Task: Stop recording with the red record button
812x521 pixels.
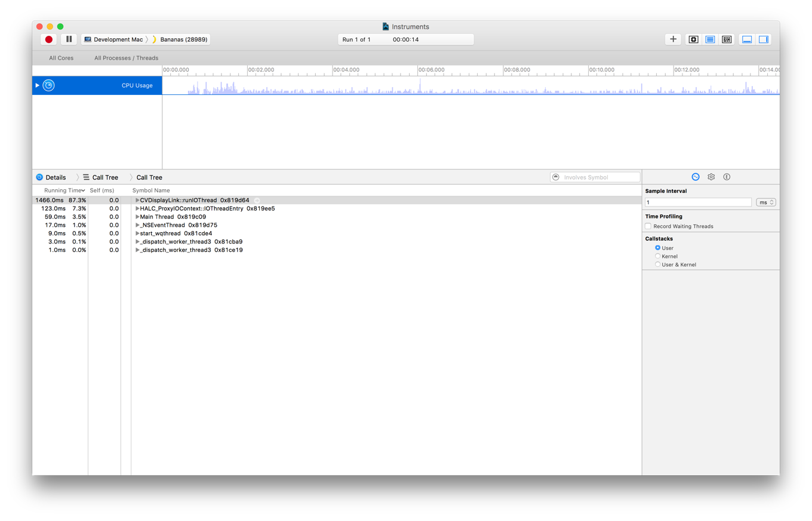Action: click(x=48, y=39)
